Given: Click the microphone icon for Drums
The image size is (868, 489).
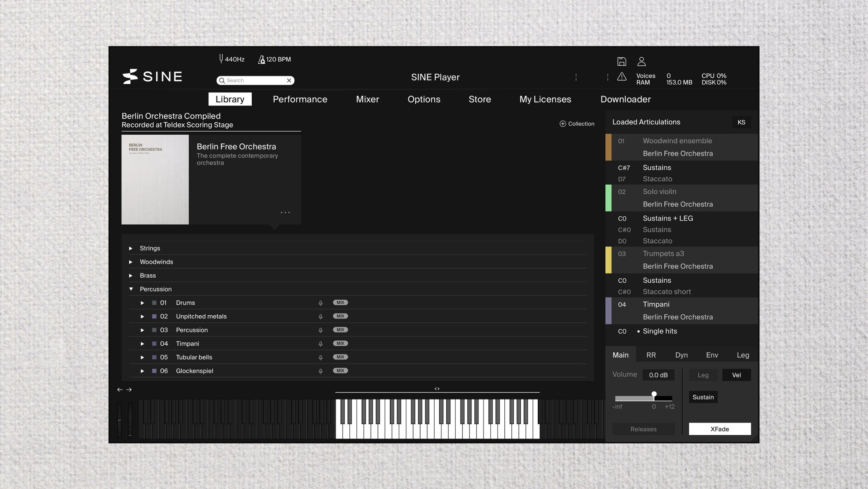Looking at the screenshot, I should point(320,302).
